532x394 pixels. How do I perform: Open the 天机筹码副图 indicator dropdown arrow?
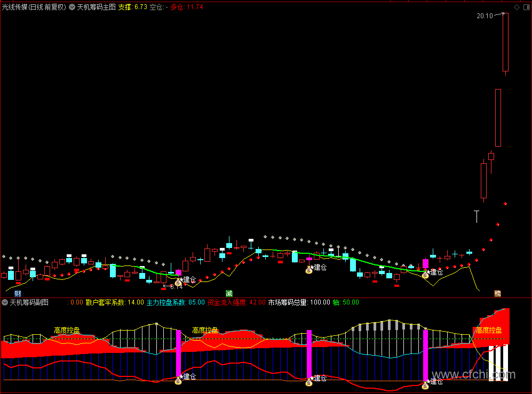(x=5, y=302)
